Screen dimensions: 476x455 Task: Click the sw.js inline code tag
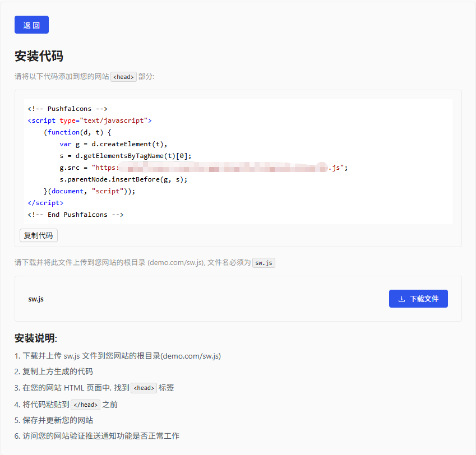(x=264, y=263)
